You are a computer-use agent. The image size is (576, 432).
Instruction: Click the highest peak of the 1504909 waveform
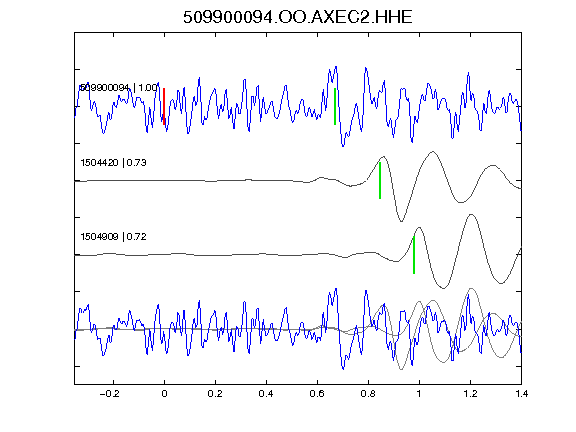click(471, 215)
